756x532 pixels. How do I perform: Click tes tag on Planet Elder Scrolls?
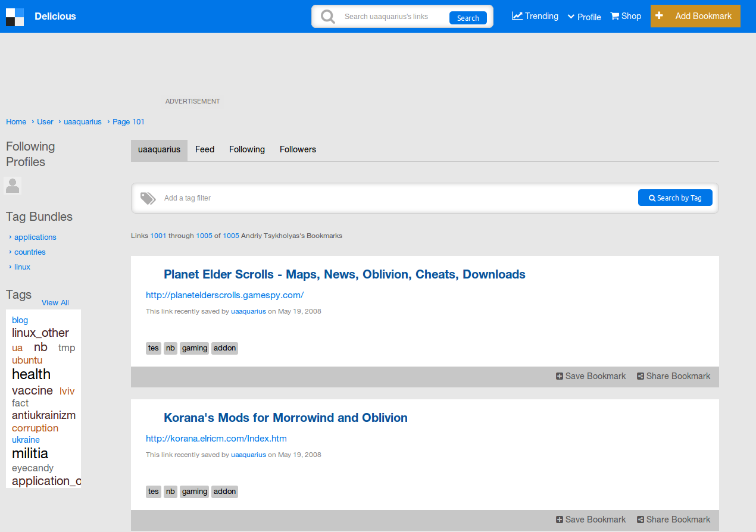(x=154, y=348)
